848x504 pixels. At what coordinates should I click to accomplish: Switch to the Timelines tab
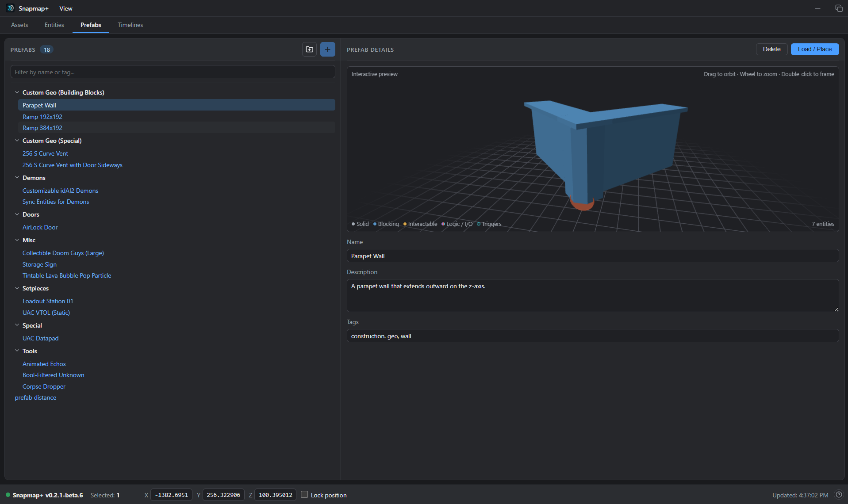click(130, 25)
